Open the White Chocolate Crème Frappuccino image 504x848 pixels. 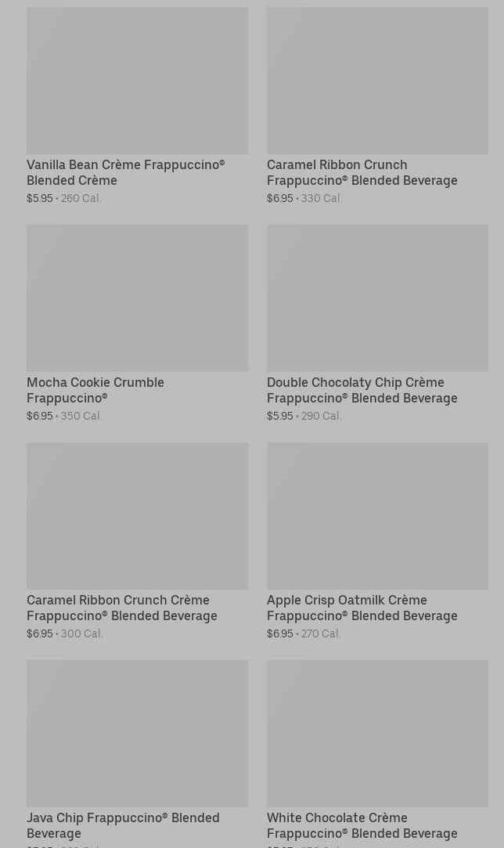tap(377, 733)
